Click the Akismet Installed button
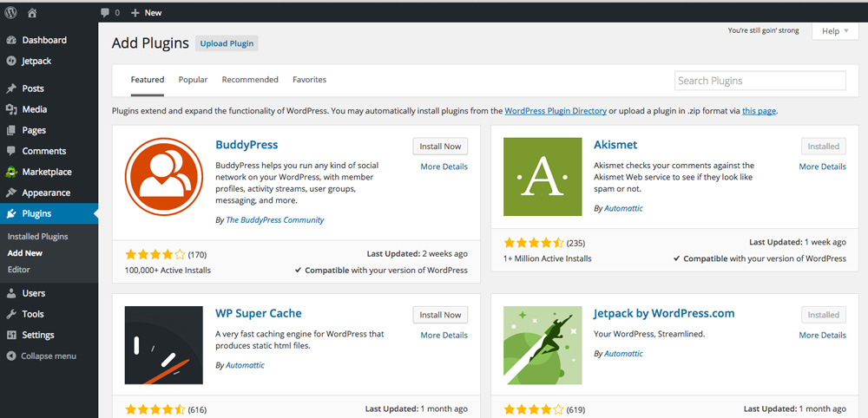 [x=824, y=147]
